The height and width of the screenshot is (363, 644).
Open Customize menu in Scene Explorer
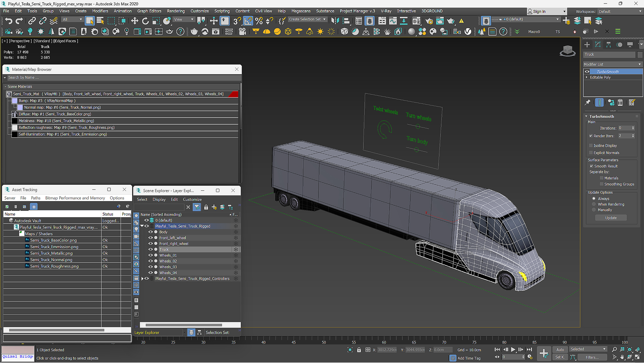(x=192, y=199)
